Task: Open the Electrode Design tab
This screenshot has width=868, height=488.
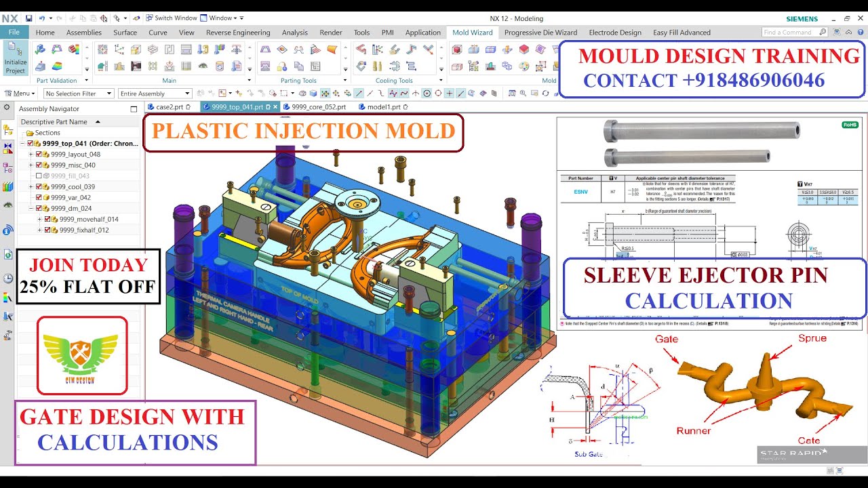Action: point(614,33)
